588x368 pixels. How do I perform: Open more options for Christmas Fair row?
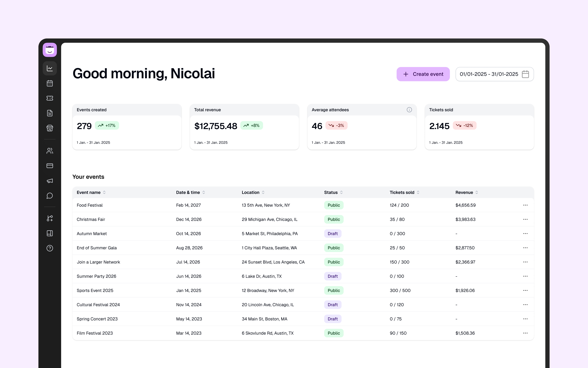(x=525, y=219)
